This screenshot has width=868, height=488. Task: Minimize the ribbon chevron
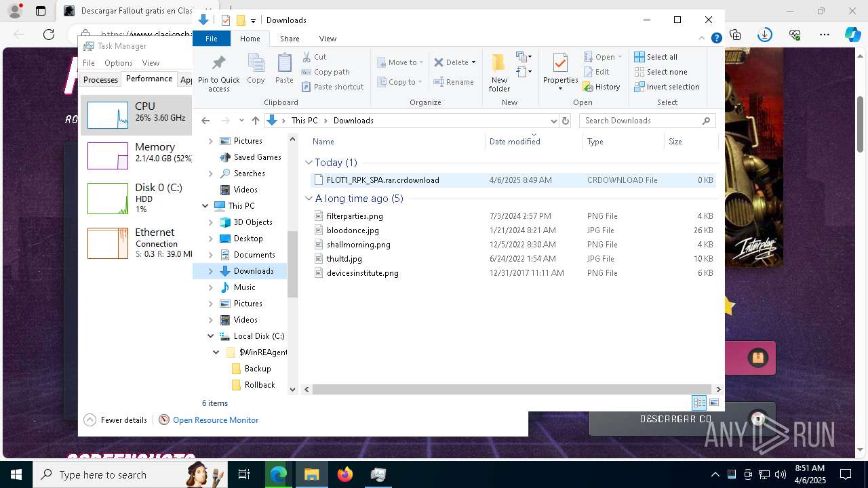click(703, 39)
